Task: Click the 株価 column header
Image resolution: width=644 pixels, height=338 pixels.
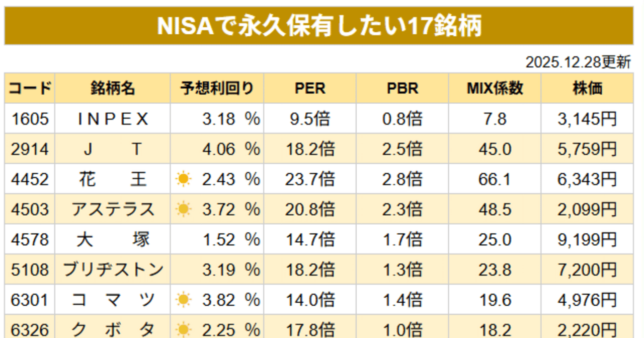Action: [x=587, y=89]
